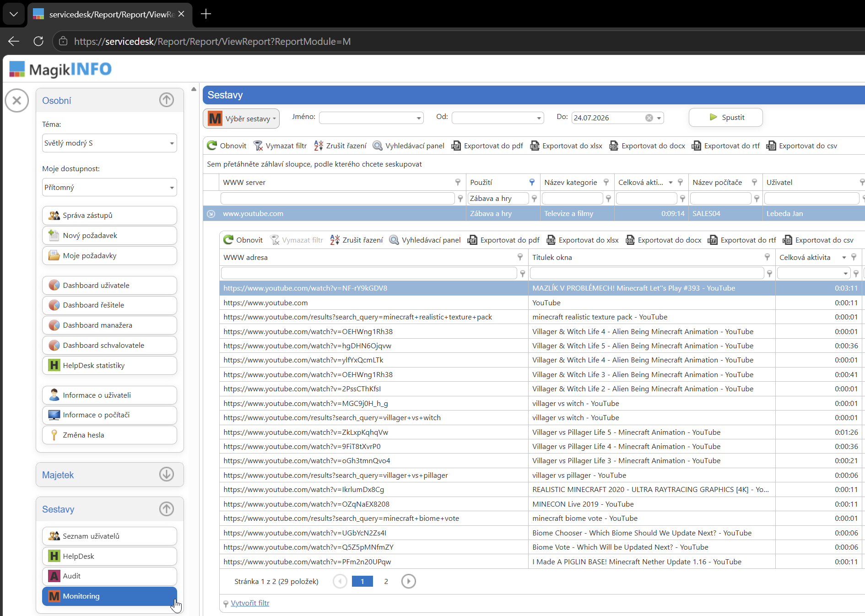Open the Téma dropdown Světlý modrý S

point(109,143)
